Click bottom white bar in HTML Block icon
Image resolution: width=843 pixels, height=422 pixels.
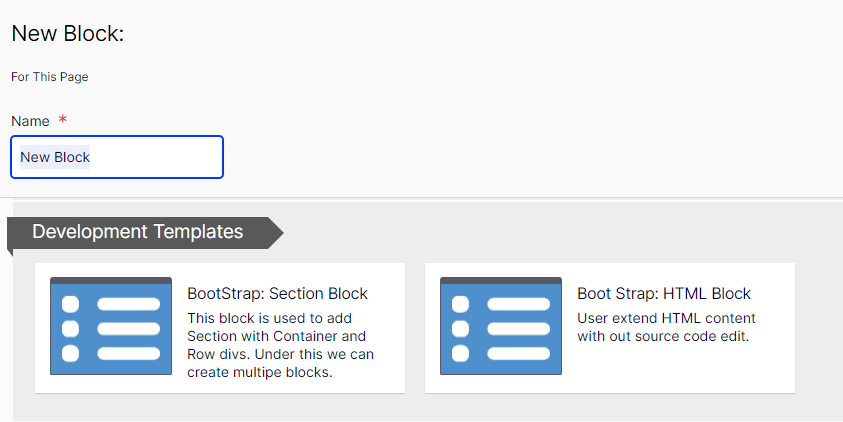(518, 353)
